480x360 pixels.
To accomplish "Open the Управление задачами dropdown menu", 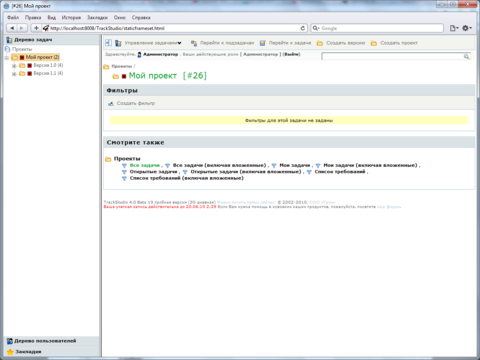I will point(153,43).
